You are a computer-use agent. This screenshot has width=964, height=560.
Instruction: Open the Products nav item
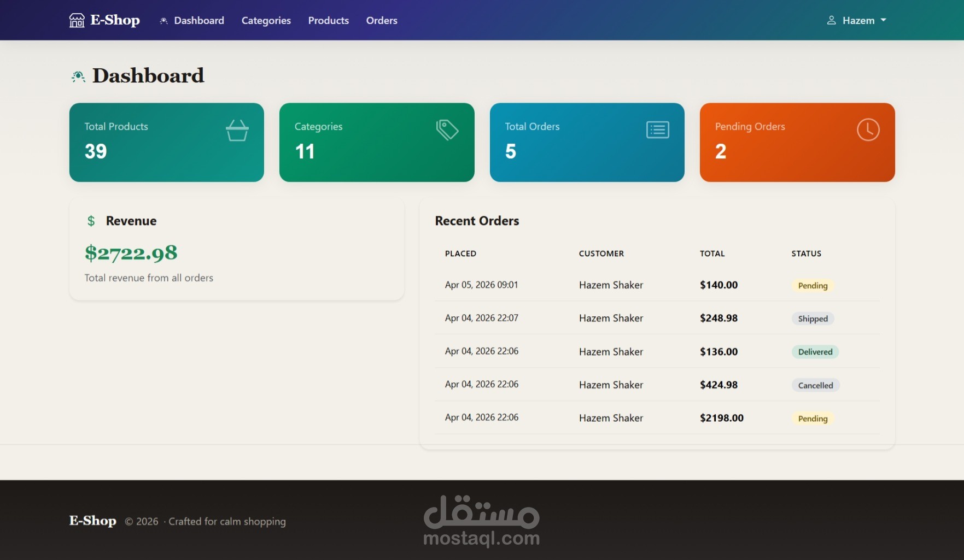[x=329, y=20]
